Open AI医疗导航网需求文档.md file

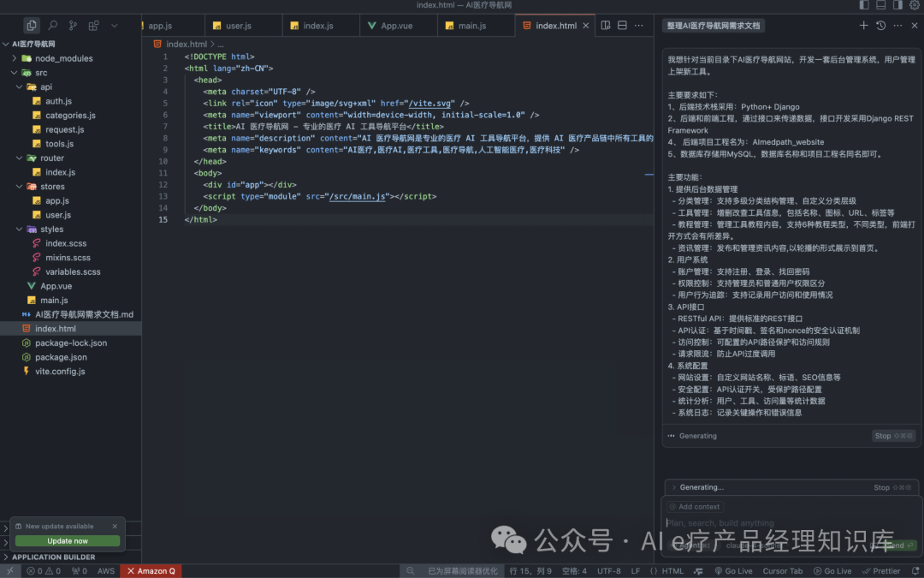pos(84,314)
